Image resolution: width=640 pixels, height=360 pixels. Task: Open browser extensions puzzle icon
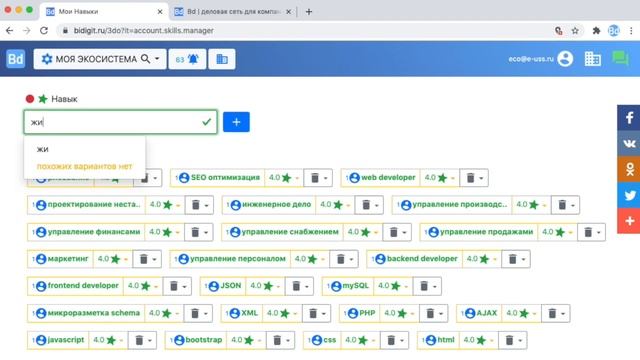tap(596, 31)
